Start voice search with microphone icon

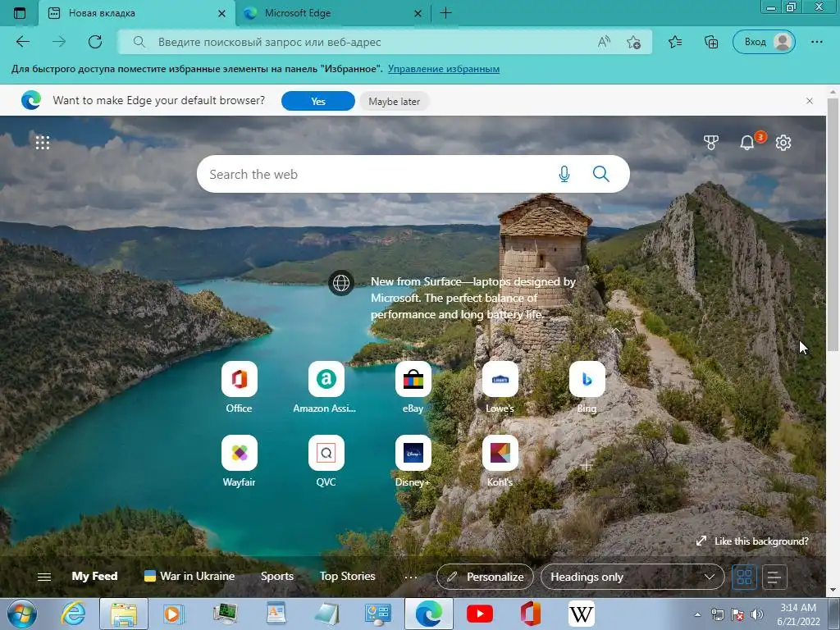(x=564, y=174)
